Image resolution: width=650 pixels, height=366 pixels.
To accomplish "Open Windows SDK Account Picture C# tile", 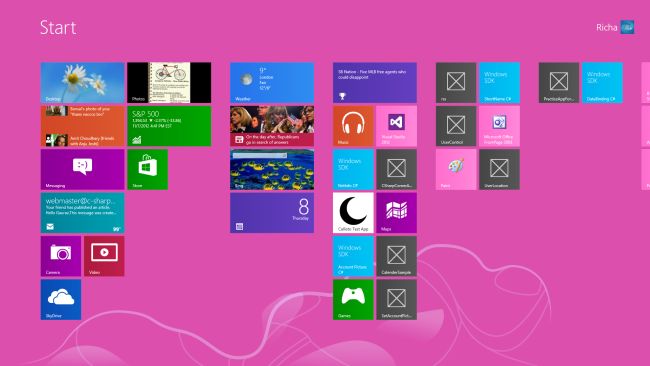I will (x=353, y=256).
